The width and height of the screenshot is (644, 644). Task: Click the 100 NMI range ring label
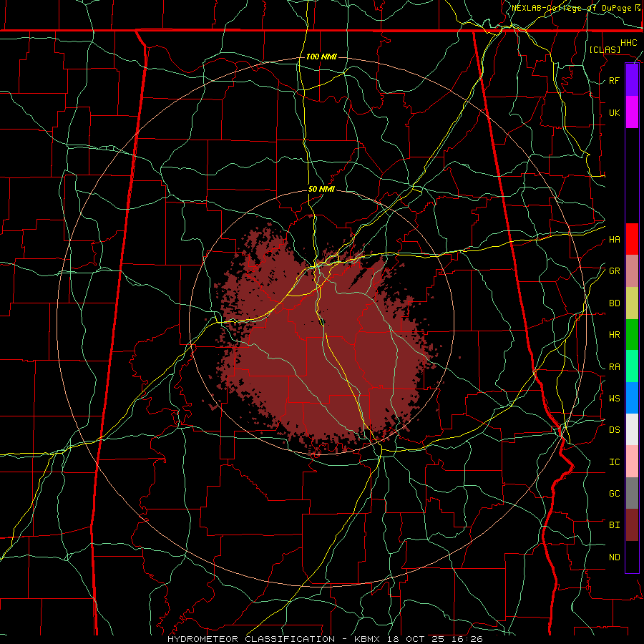(x=321, y=57)
